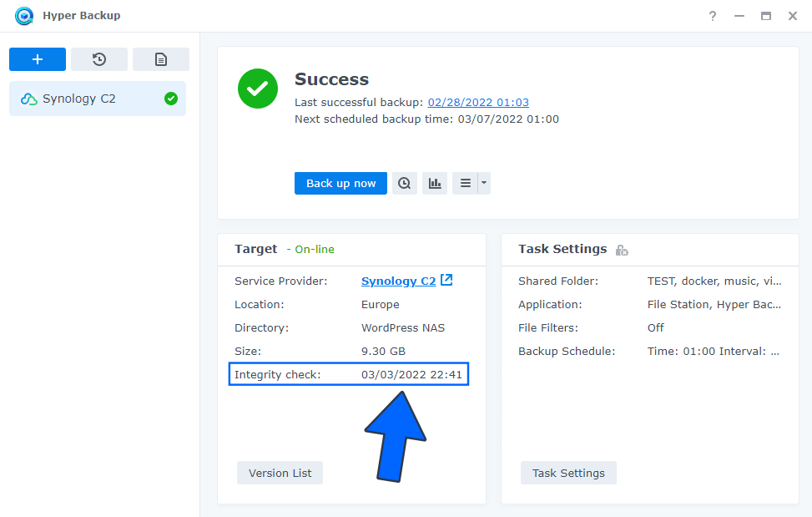The image size is (812, 517).
Task: Click the lock icon beside Task Settings heading
Action: [x=622, y=251]
